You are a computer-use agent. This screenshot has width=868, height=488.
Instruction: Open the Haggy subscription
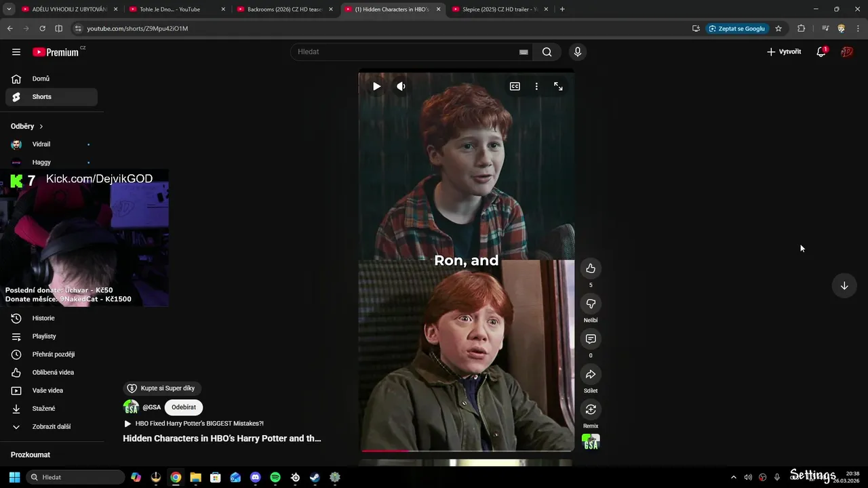click(x=52, y=162)
